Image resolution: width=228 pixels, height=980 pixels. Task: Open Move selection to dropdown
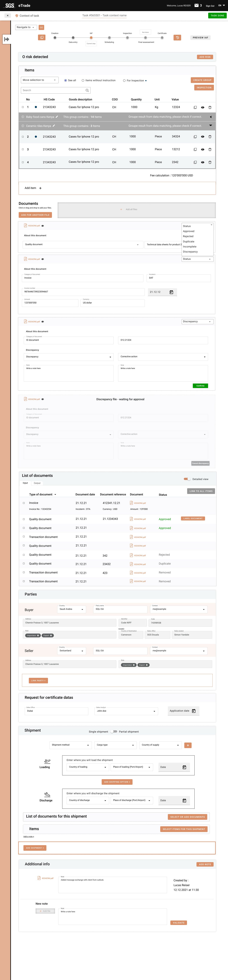point(40,80)
